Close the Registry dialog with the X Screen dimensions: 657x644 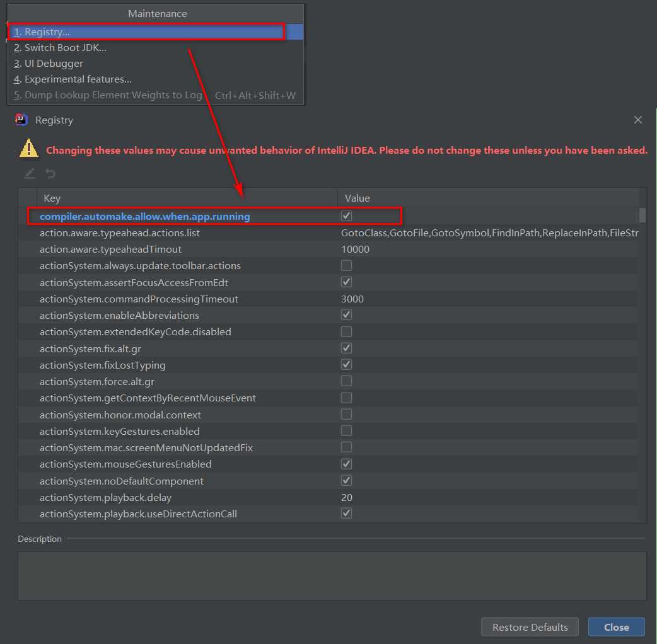point(637,120)
